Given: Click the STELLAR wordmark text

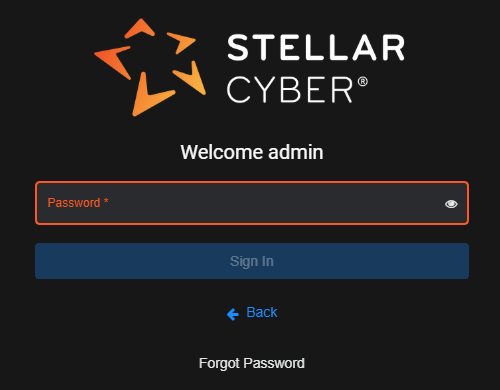Looking at the screenshot, I should click(x=316, y=47).
